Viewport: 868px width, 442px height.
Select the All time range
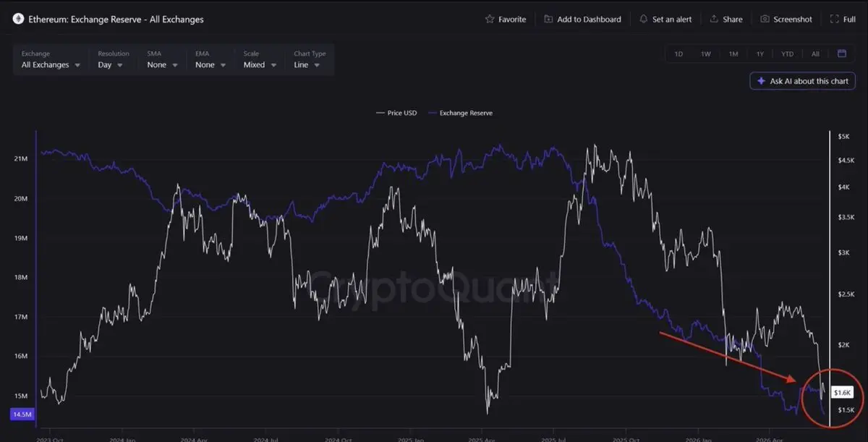(815, 54)
